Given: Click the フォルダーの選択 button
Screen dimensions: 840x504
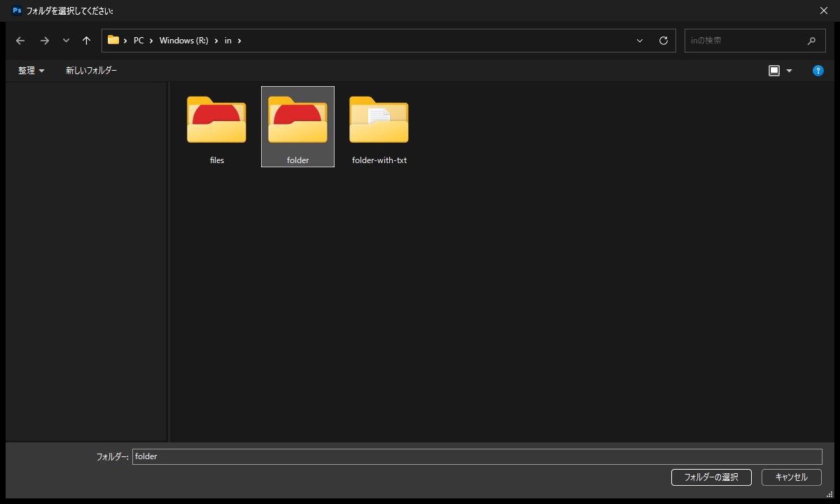Looking at the screenshot, I should pos(711,477).
